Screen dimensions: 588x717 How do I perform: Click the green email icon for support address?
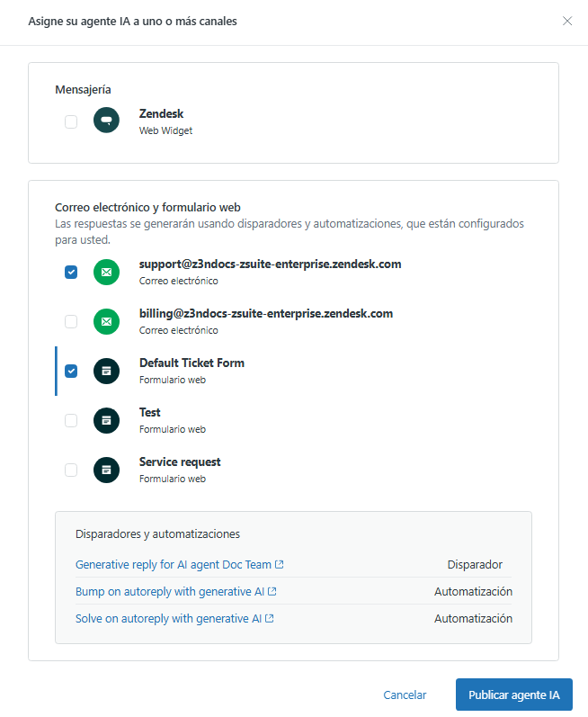pos(106,272)
